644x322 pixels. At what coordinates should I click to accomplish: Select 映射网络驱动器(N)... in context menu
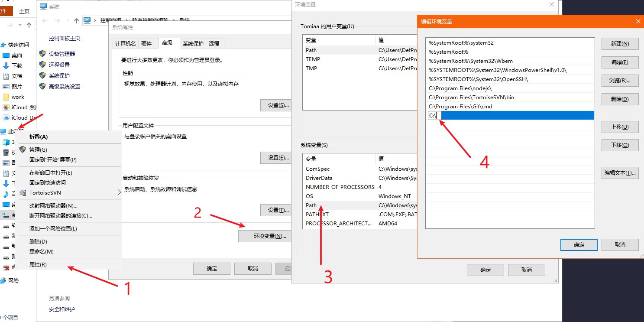(x=53, y=205)
